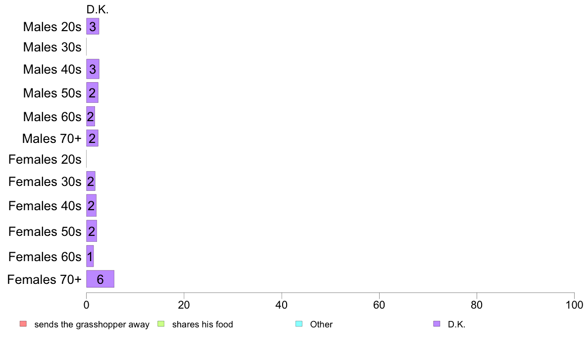Click the 'Males 30s' row label
The width and height of the screenshot is (588, 364).
coord(52,47)
